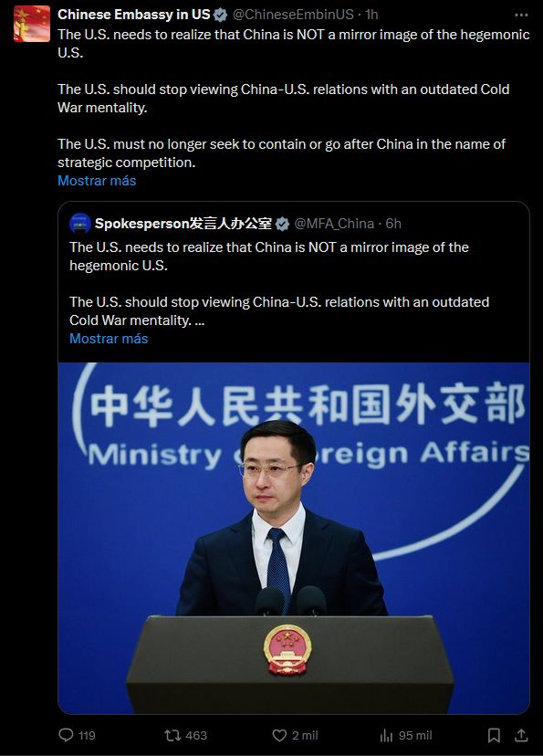Open the Spokesperson account avatar in quoted post
This screenshot has height=756, width=543.
(80, 223)
